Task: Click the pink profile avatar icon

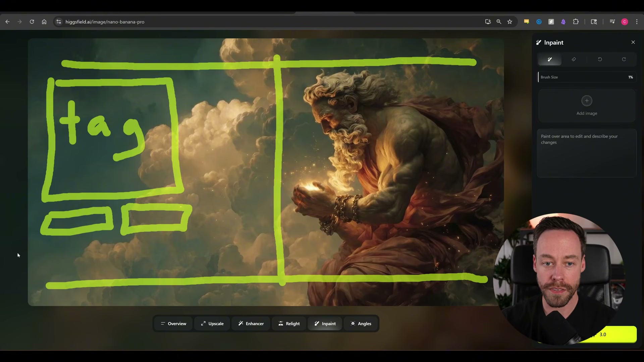Action: tap(625, 22)
